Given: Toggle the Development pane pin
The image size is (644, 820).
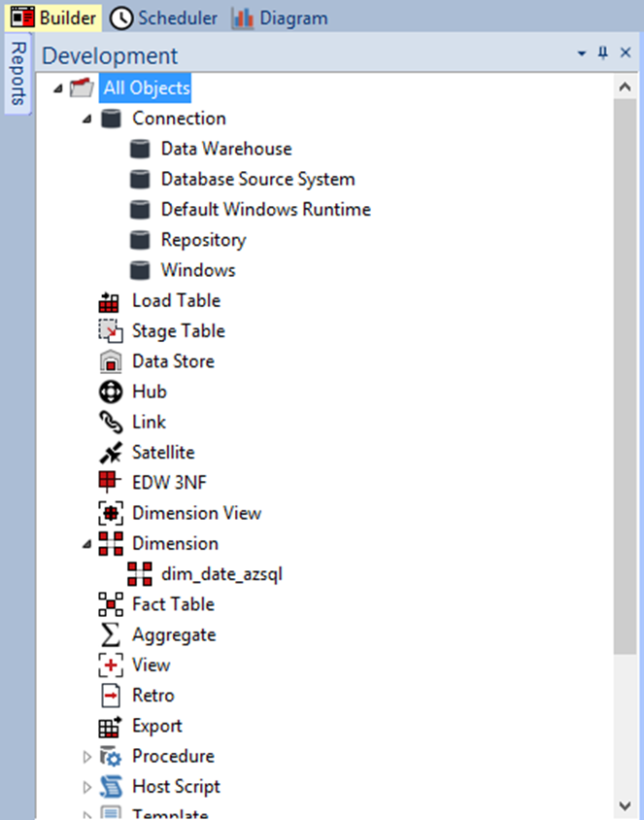Looking at the screenshot, I should pos(603,52).
